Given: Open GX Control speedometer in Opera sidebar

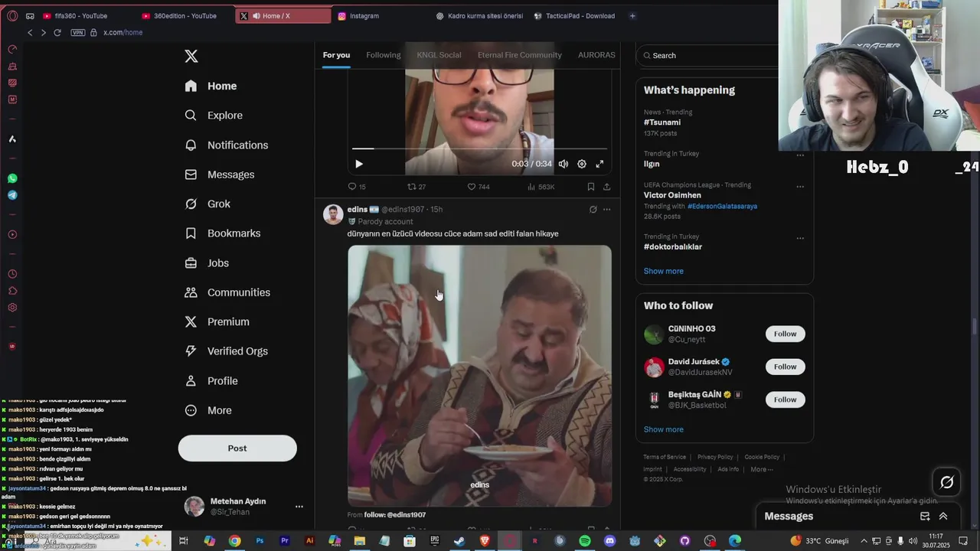Looking at the screenshot, I should coord(12,49).
